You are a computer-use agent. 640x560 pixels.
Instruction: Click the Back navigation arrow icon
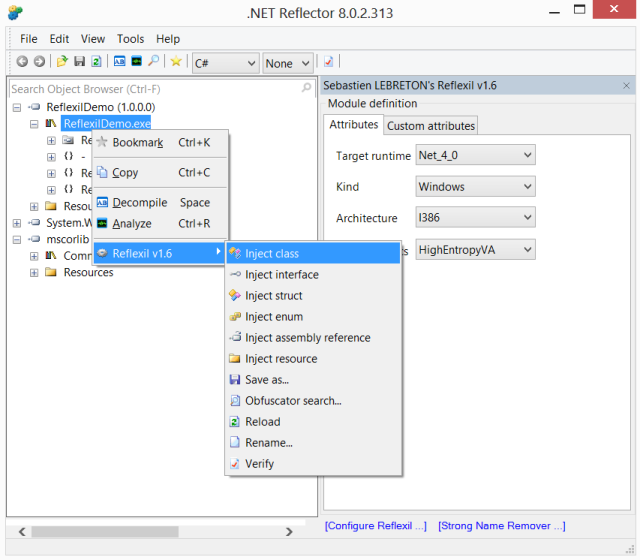click(x=22, y=62)
